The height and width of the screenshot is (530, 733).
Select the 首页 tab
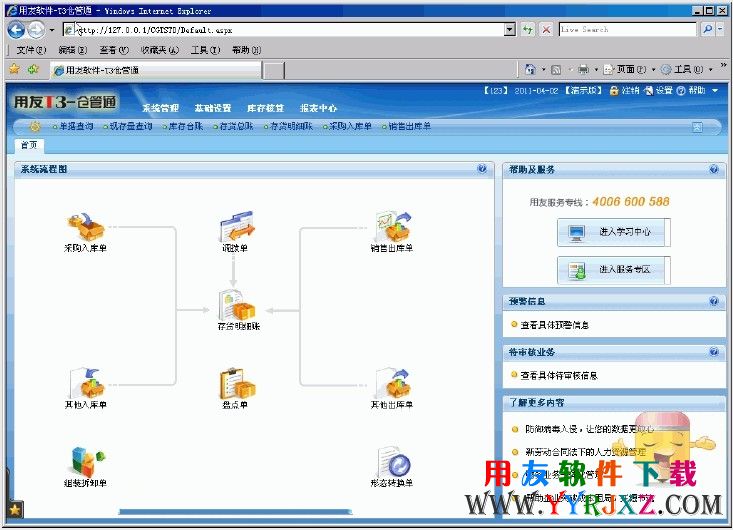click(x=29, y=145)
